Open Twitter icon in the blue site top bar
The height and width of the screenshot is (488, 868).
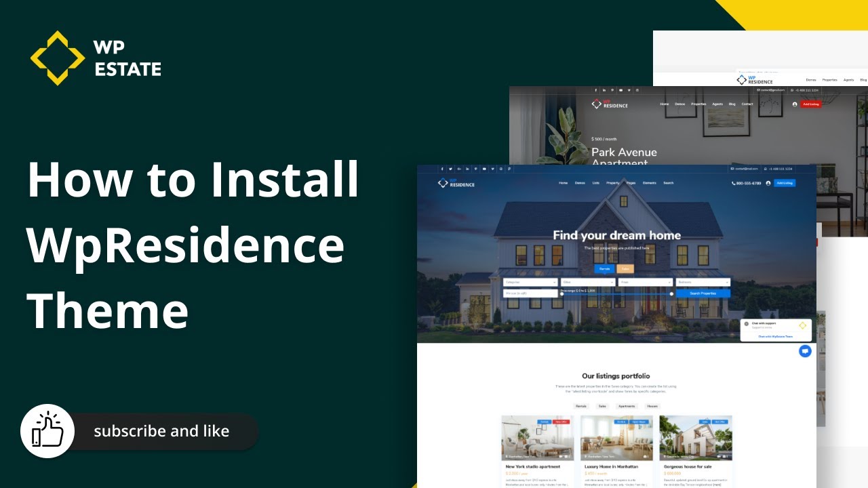(450, 169)
